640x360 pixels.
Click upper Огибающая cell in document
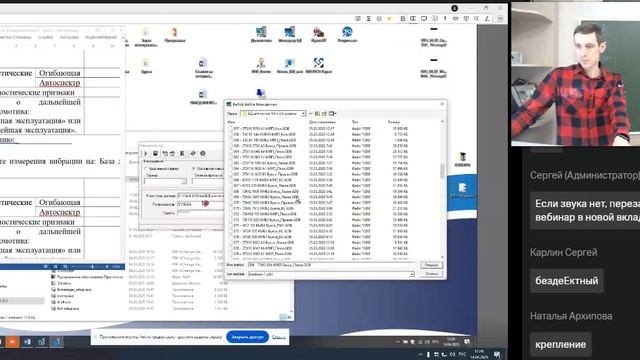pyautogui.click(x=60, y=73)
